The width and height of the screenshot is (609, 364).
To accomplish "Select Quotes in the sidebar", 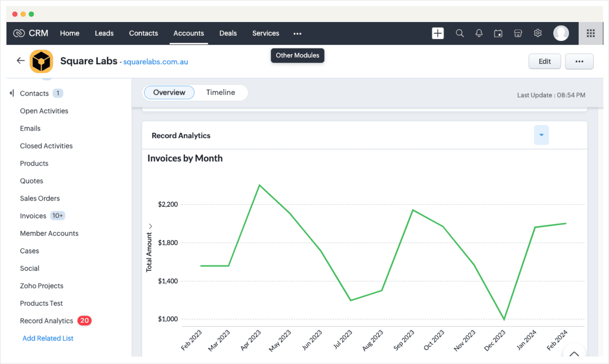I will click(32, 181).
